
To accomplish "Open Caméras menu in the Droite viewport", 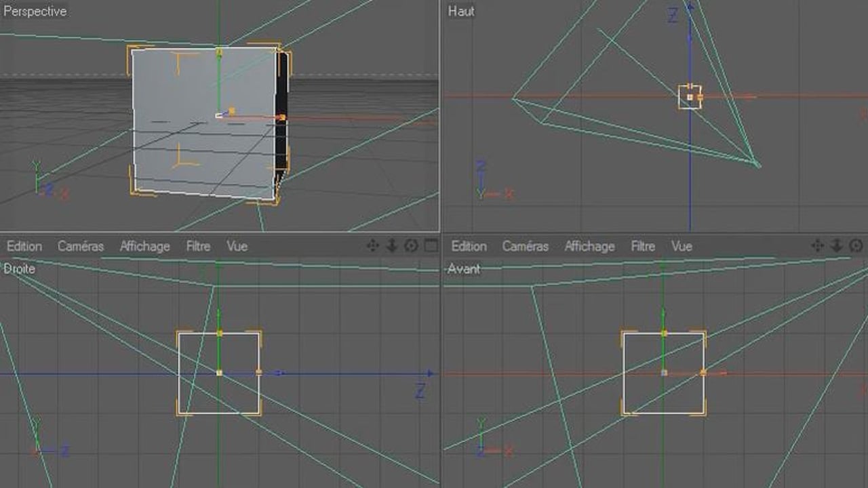I will pyautogui.click(x=81, y=246).
